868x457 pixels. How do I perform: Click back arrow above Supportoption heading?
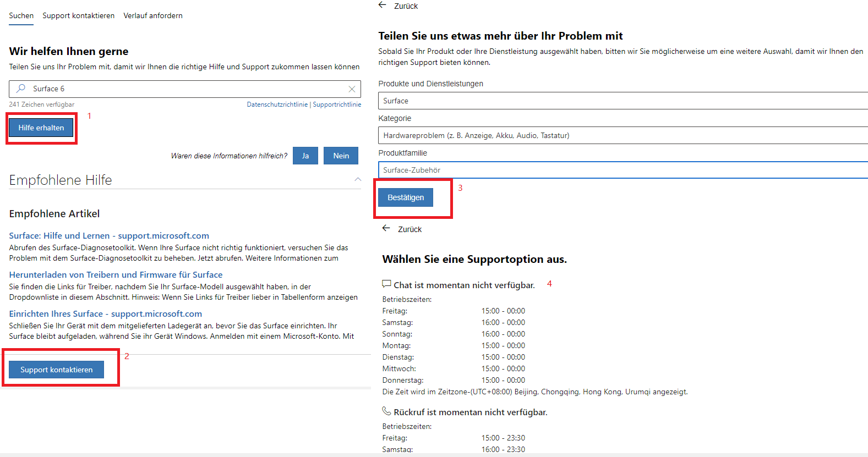pos(386,228)
